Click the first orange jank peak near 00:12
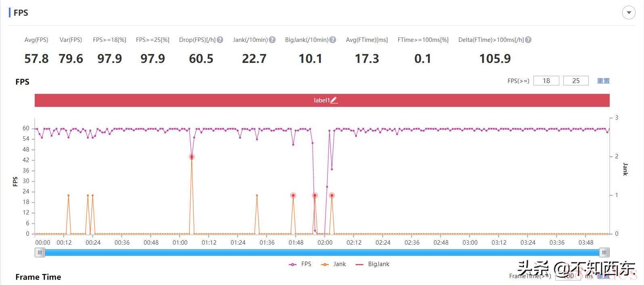Screen dimensions: 644x285 (69, 196)
